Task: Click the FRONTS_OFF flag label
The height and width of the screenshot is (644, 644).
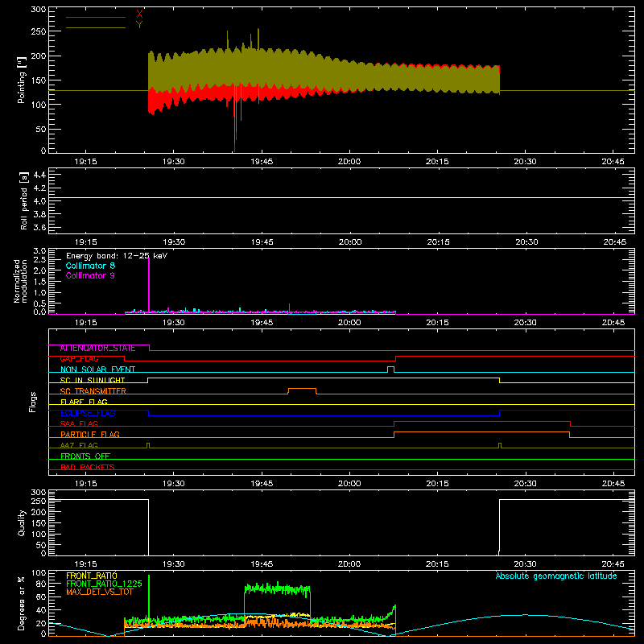Action: [85, 456]
